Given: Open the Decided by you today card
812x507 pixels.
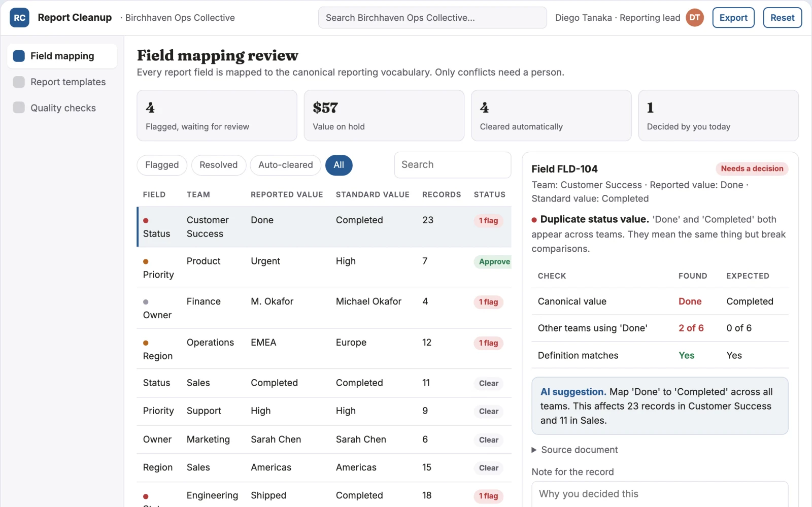Looking at the screenshot, I should coord(718,116).
